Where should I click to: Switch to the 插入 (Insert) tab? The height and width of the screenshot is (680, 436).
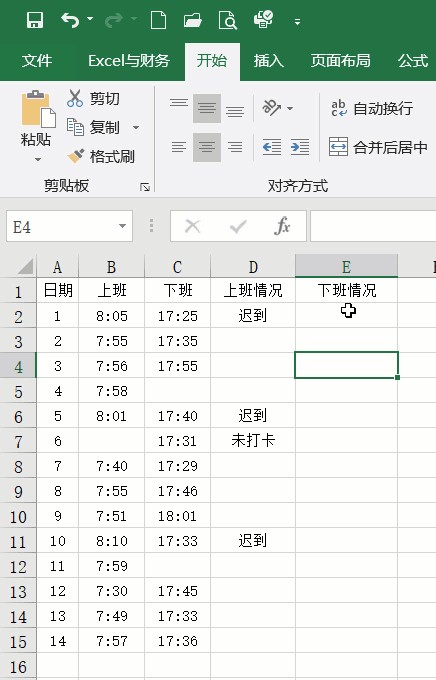(269, 60)
